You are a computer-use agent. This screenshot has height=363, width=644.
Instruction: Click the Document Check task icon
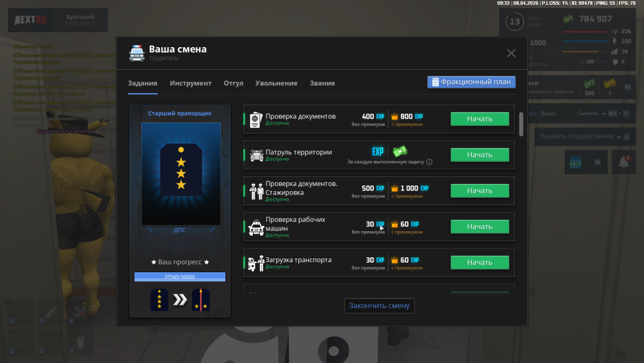click(x=256, y=119)
